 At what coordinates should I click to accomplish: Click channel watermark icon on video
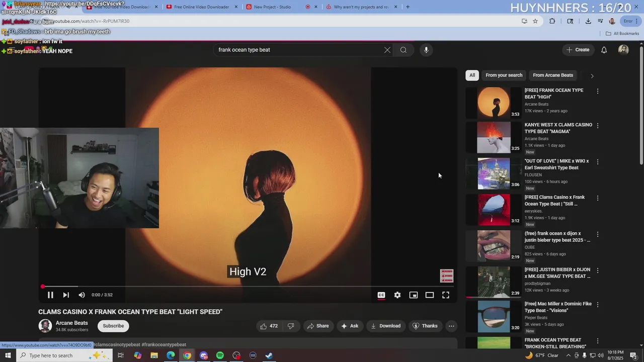(447, 276)
